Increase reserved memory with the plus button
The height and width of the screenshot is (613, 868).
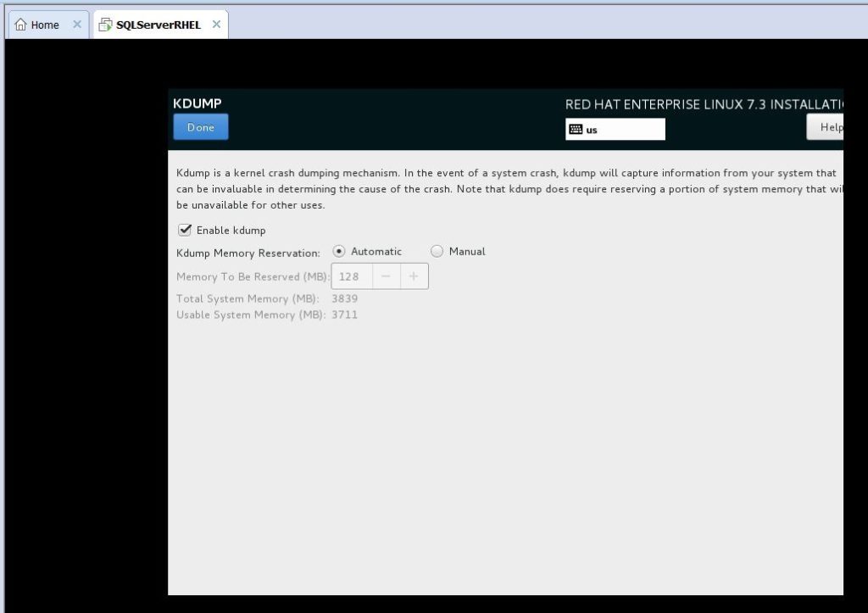[x=414, y=276]
